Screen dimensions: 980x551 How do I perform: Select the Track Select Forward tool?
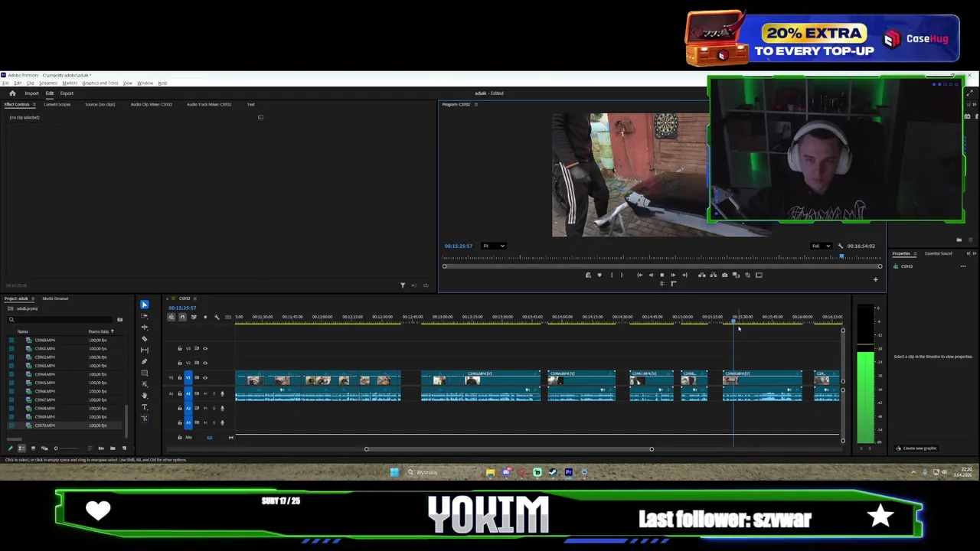click(145, 316)
